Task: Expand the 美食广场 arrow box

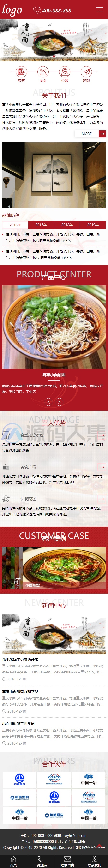Action: 102,467
